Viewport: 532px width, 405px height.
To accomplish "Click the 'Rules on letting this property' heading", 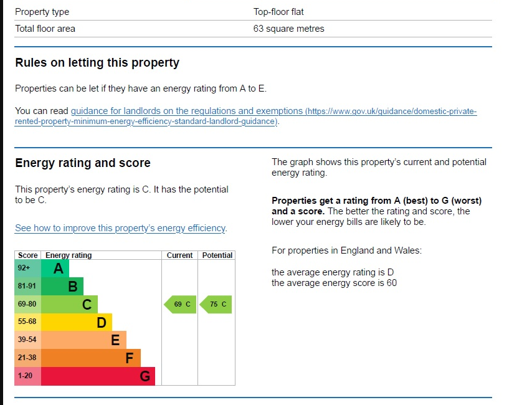I will point(97,63).
